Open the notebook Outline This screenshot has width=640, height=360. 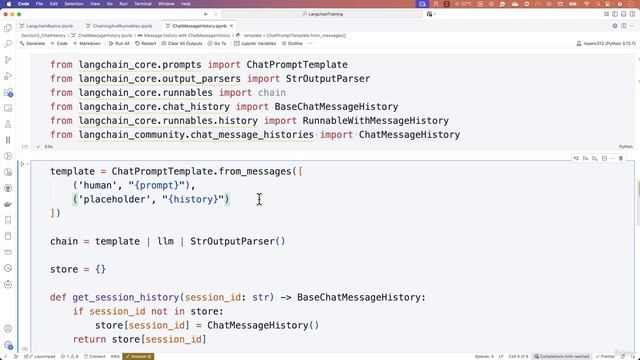coord(292,43)
